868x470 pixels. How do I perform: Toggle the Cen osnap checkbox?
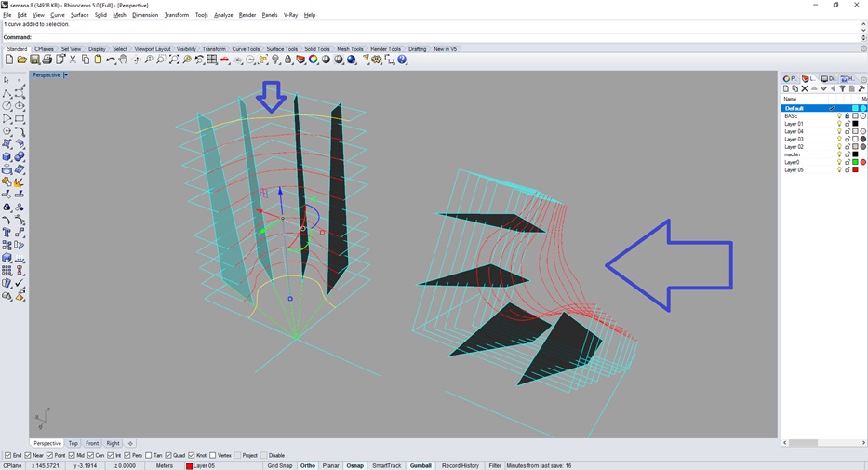[90, 456]
